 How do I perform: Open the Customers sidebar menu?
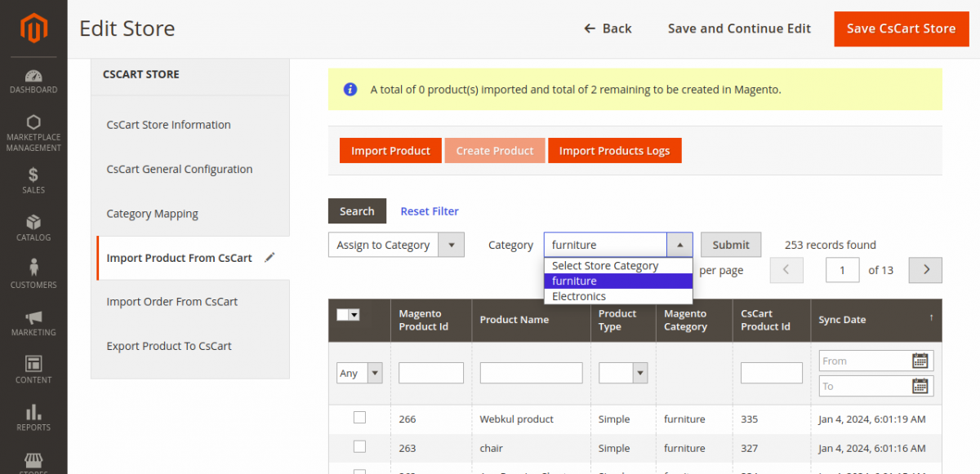[x=33, y=275]
